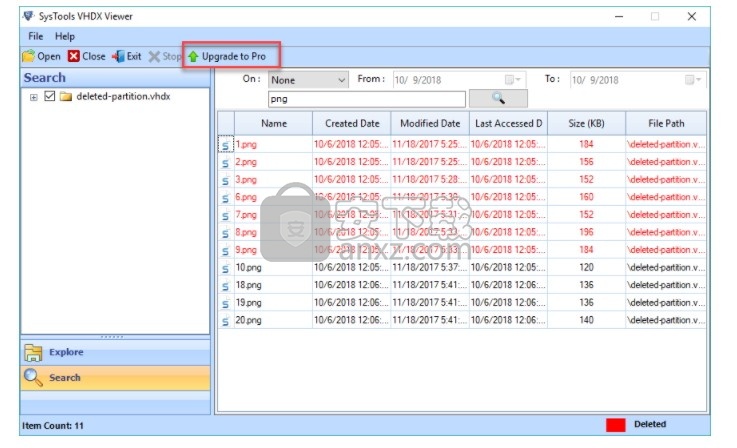Click the file icon beside 1.png
This screenshot has width=737, height=448.
click(x=226, y=145)
